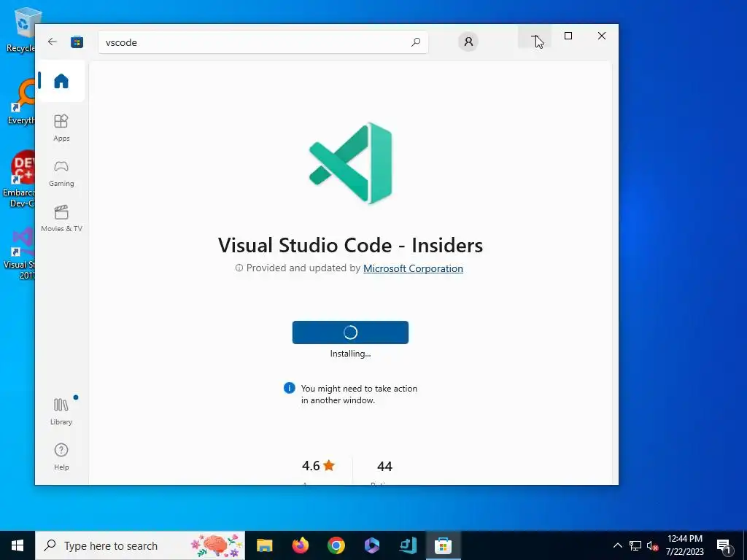Image resolution: width=747 pixels, height=560 pixels.
Task: Open the clock showing 12:44 PM
Action: click(x=684, y=545)
